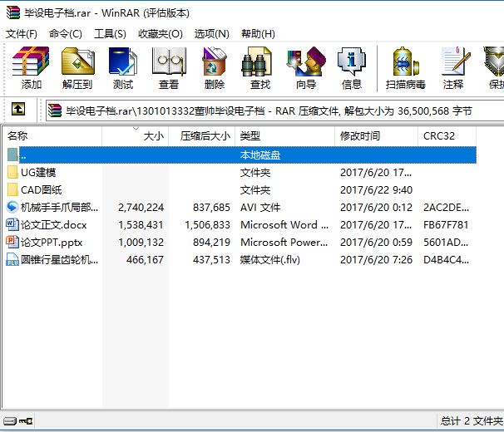This screenshot has height=432, width=504.
Task: Click the key icon in status bar
Action: pyautogui.click(x=26, y=420)
